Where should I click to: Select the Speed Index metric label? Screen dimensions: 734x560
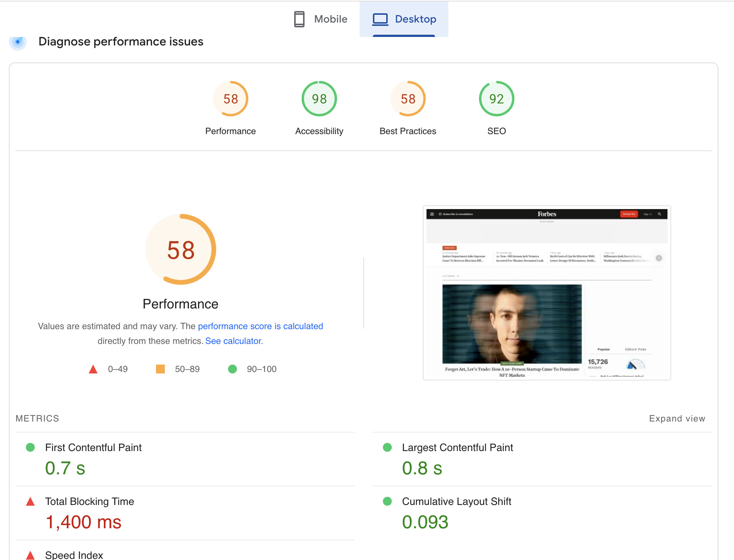tap(74, 555)
